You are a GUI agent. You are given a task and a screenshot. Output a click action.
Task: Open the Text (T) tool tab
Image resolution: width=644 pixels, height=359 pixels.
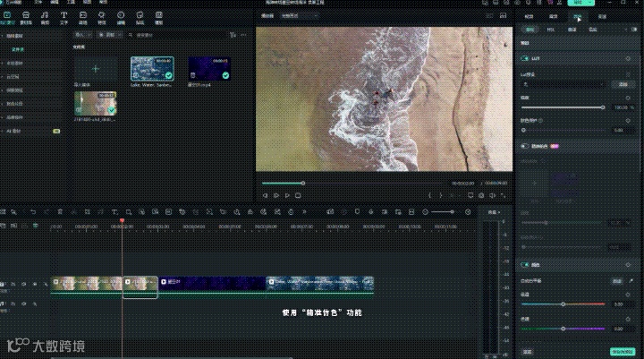coord(64,17)
